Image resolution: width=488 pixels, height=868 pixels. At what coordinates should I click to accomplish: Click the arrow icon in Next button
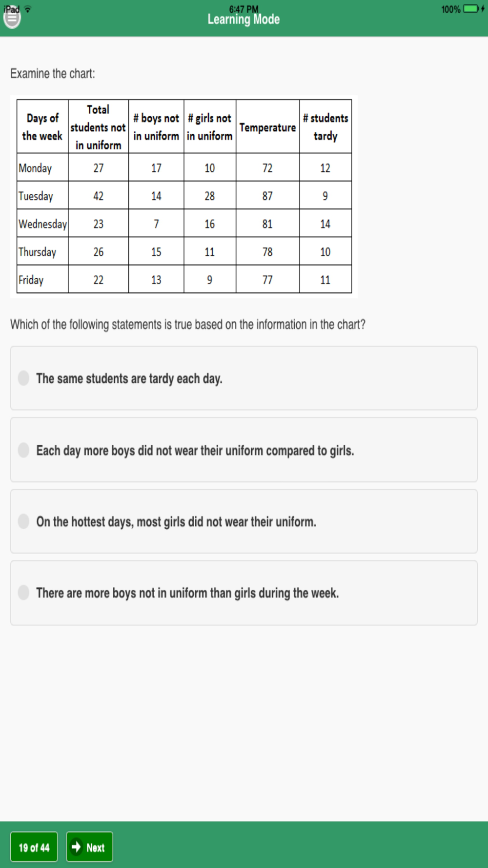pos(76,847)
